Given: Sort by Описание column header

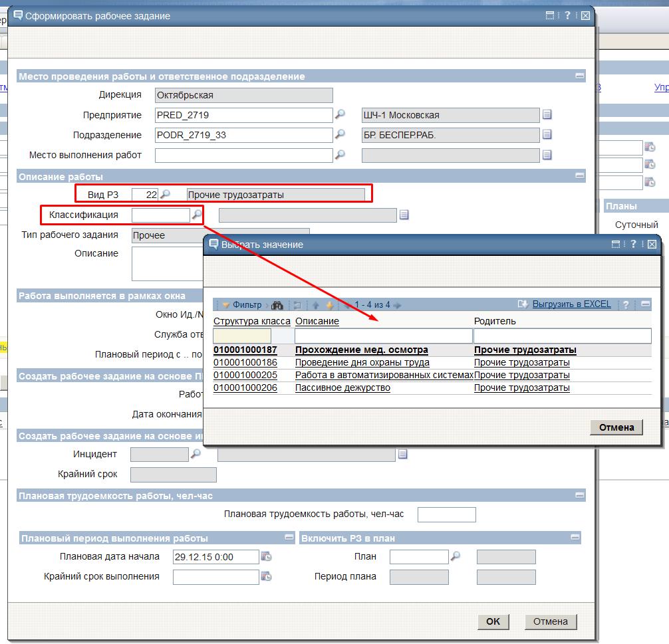Looking at the screenshot, I should (x=317, y=322).
